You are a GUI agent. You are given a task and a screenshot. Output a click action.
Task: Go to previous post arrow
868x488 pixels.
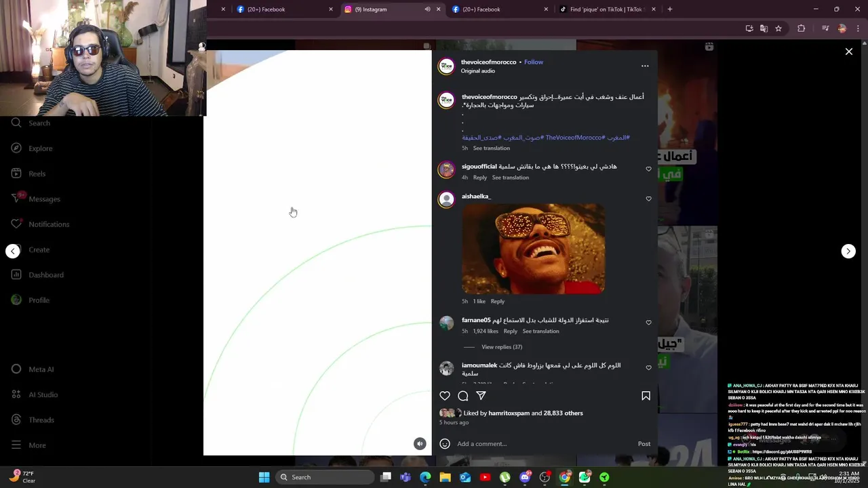click(13, 251)
